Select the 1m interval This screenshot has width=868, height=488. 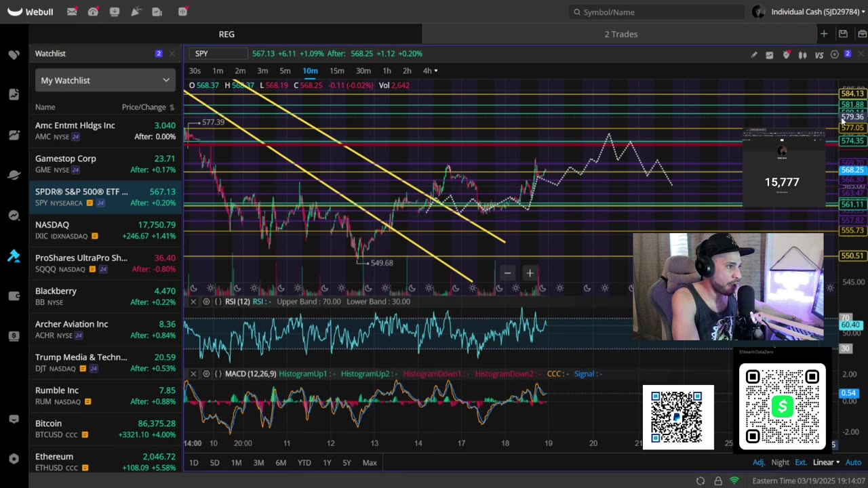click(218, 70)
